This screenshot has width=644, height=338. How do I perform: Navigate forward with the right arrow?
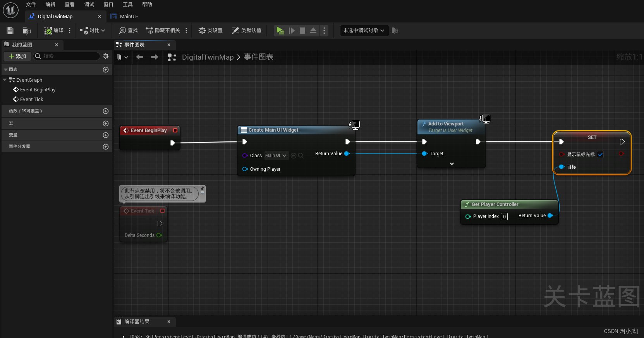click(155, 57)
